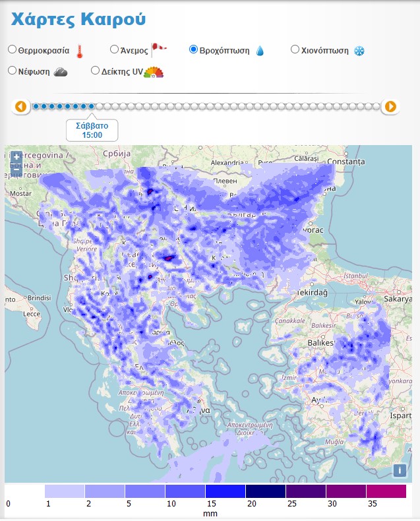The image size is (420, 521).
Task: Click the cloud icon next to Νέφωση
Action: click(x=61, y=72)
